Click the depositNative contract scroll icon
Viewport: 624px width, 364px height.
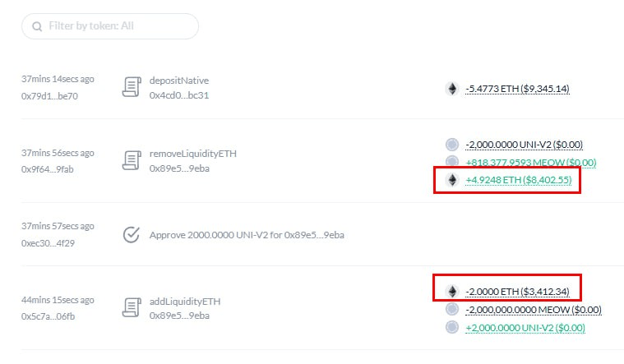[132, 87]
